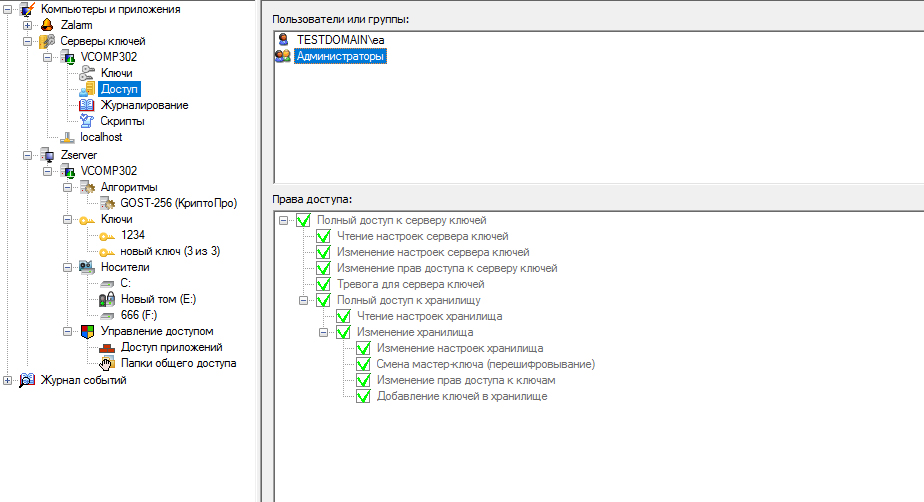
Task: Click the Доступ приложений firewall icon
Action: click(107, 348)
